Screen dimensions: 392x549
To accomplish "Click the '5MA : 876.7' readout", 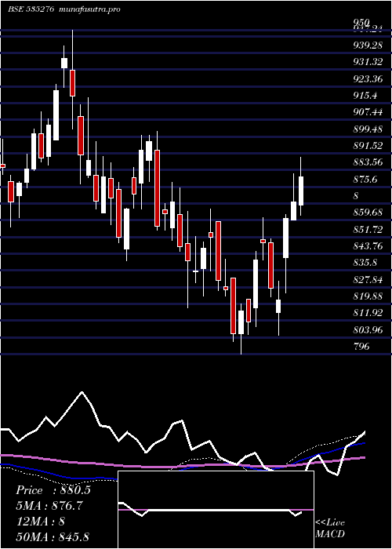I will point(49,506).
